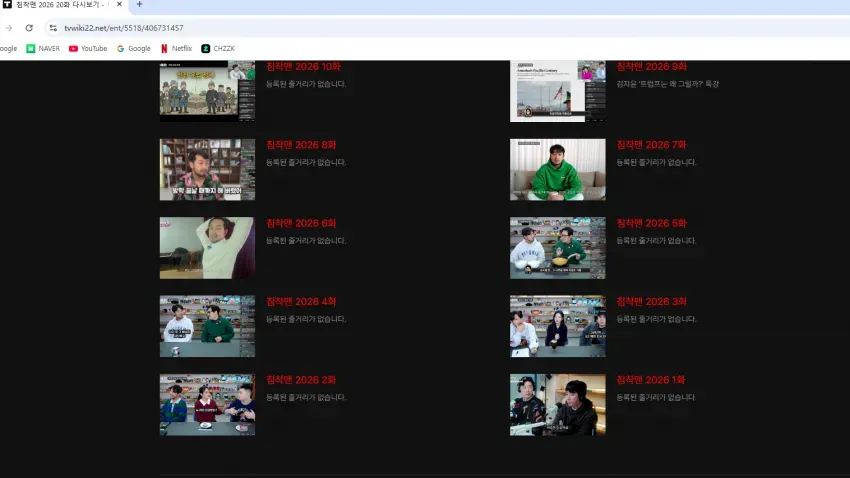This screenshot has height=478, width=850.
Task: Open 침착맨 2026 9화 link
Action: pos(652,67)
